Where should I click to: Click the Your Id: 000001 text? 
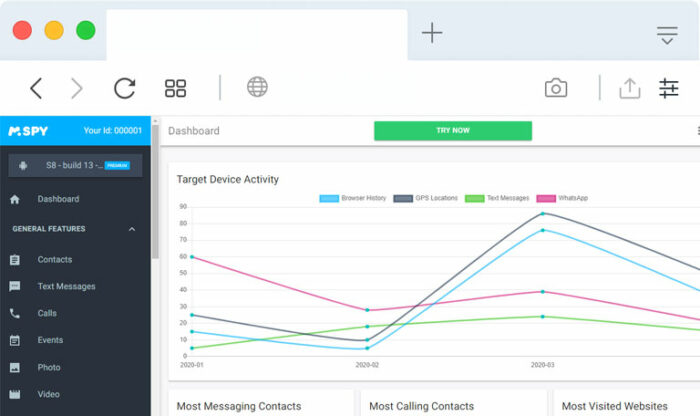click(112, 130)
